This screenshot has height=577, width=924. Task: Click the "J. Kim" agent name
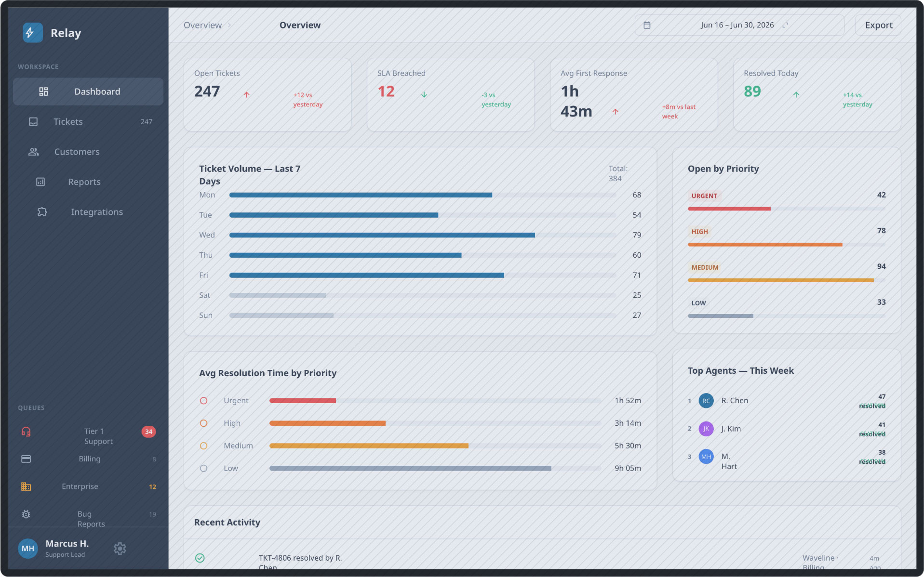tap(731, 429)
